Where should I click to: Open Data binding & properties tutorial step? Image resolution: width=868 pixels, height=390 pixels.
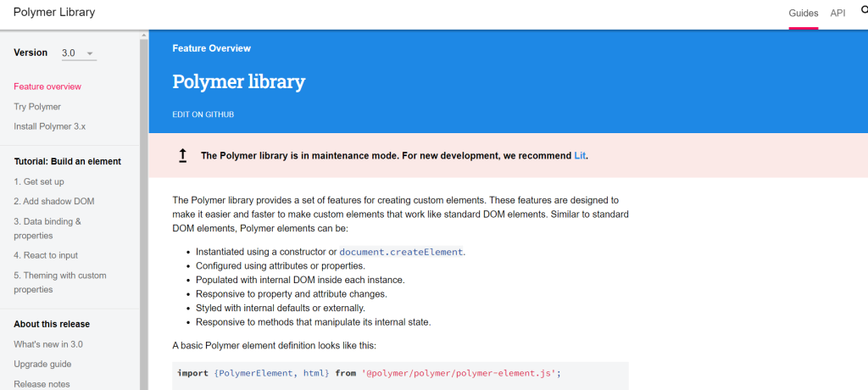click(x=47, y=229)
